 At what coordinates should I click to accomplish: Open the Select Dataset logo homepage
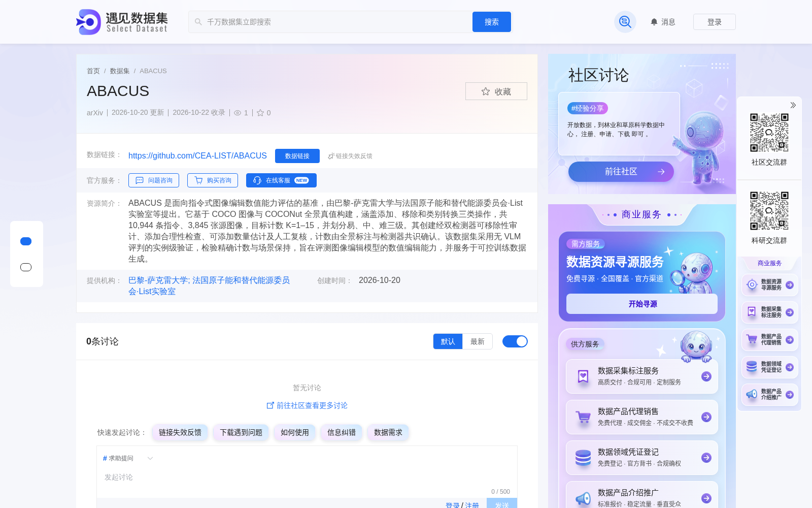(x=122, y=22)
